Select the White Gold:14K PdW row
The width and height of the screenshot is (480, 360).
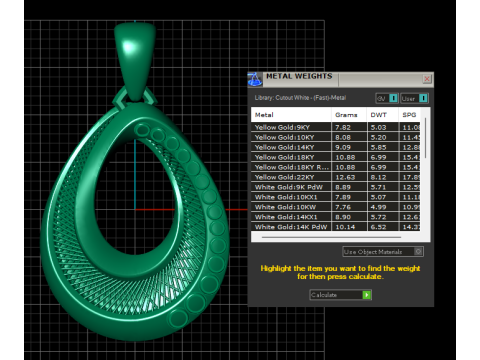coord(336,227)
